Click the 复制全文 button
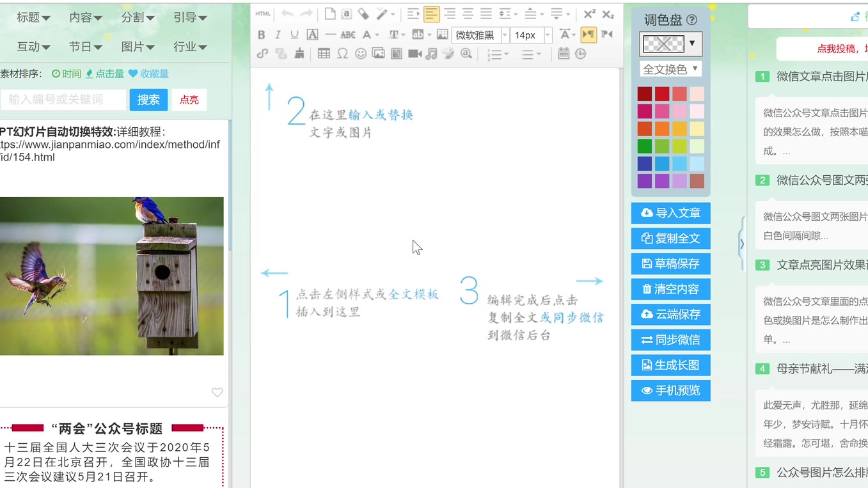Screen dimensions: 868x488 (670, 239)
